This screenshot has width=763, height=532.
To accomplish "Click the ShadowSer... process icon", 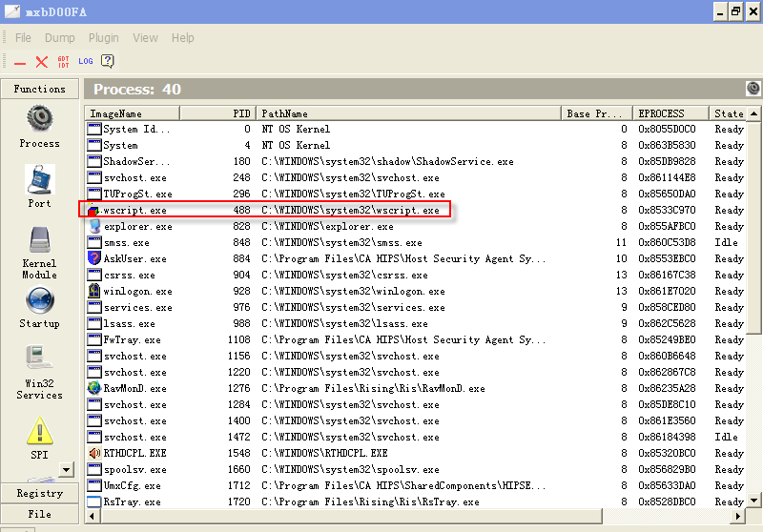I will point(93,161).
